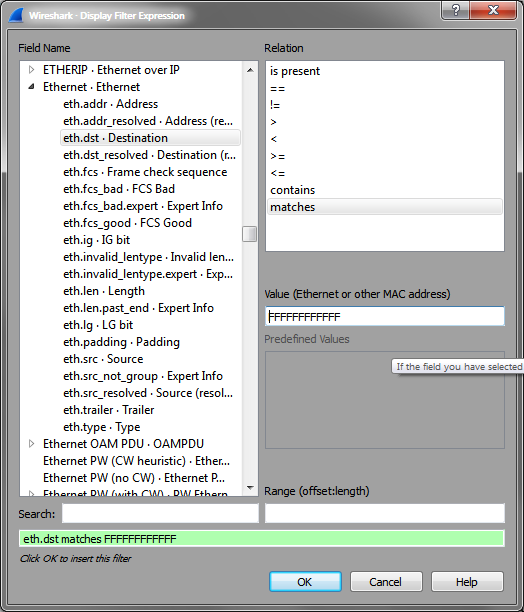Choose the '<' less-than relation
The width and height of the screenshot is (524, 612).
(385, 139)
